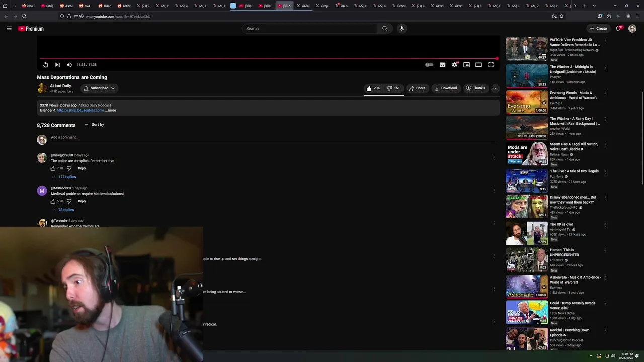Open 'The UK is over' video title

click(x=561, y=224)
